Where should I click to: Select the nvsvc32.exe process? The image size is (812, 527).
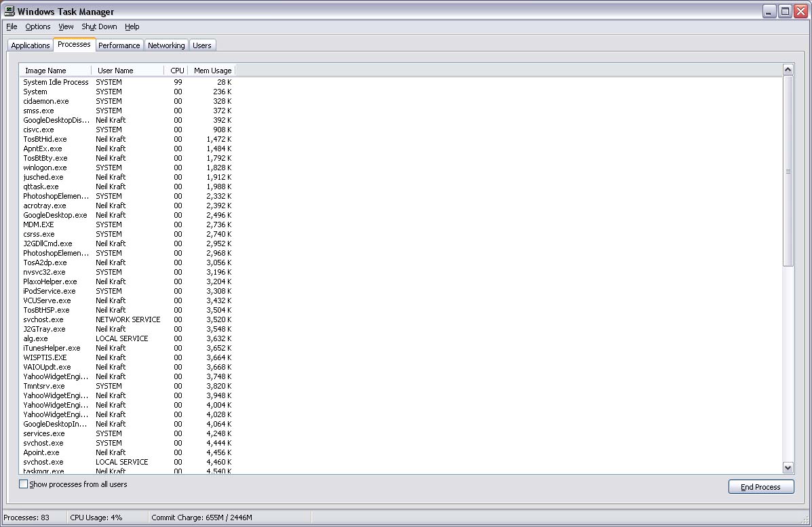[128, 272]
